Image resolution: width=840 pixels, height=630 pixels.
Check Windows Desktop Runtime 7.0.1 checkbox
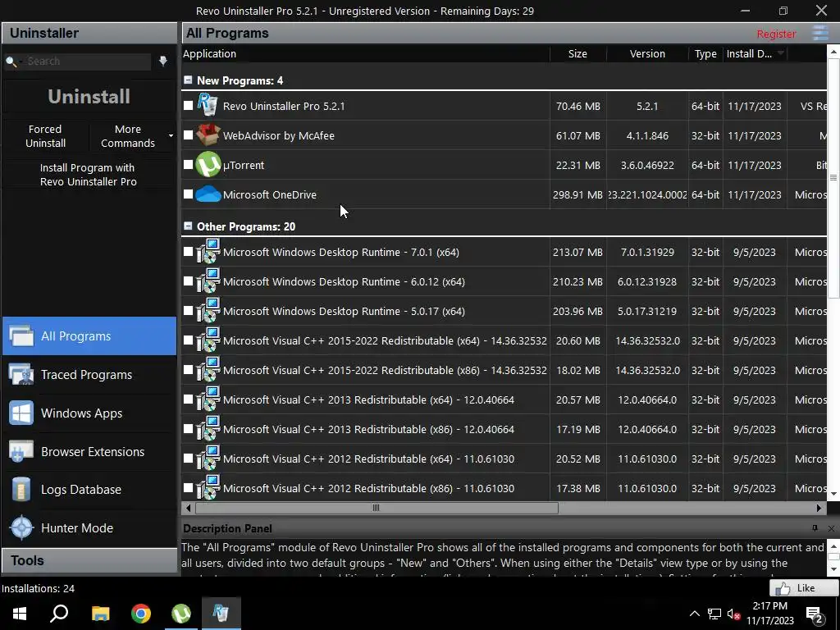click(188, 251)
